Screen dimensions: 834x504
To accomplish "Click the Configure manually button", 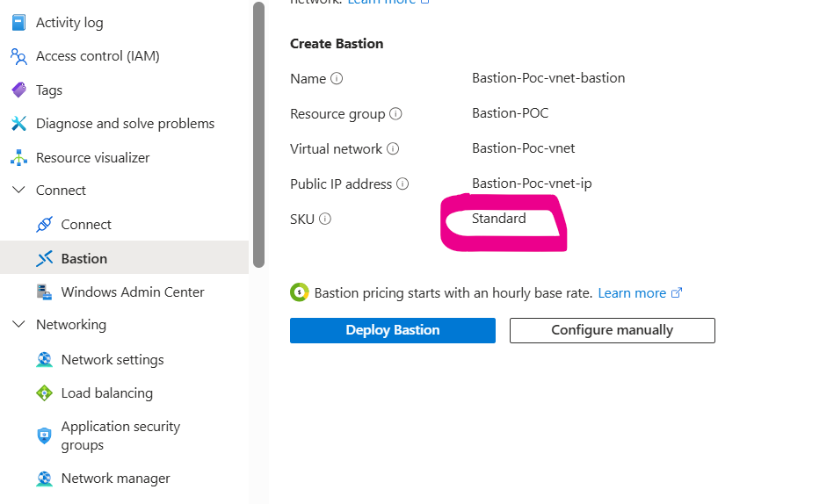I will 613,330.
